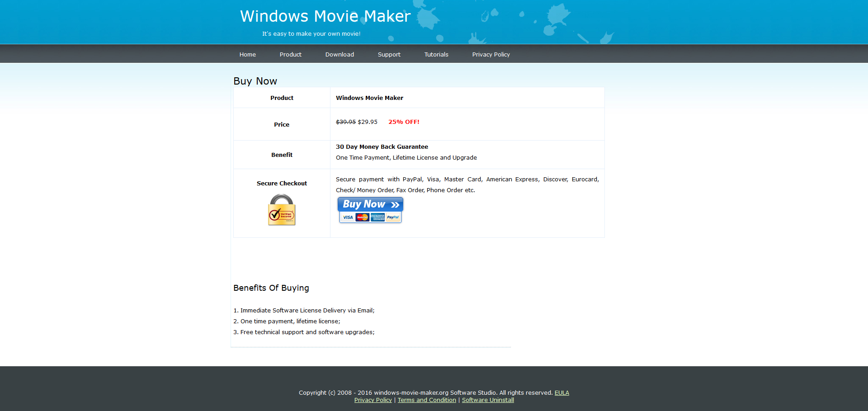The height and width of the screenshot is (411, 868).
Task: Click the red 25% OFF! text
Action: [x=404, y=122]
